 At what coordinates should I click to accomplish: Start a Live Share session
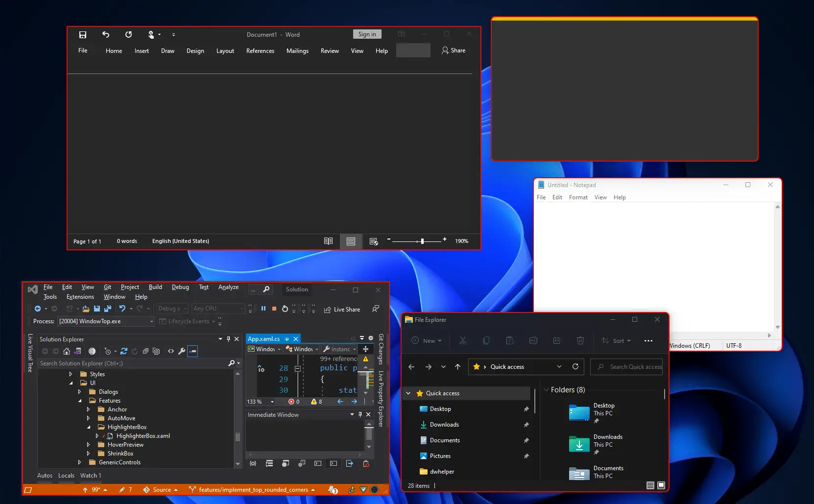click(x=343, y=309)
